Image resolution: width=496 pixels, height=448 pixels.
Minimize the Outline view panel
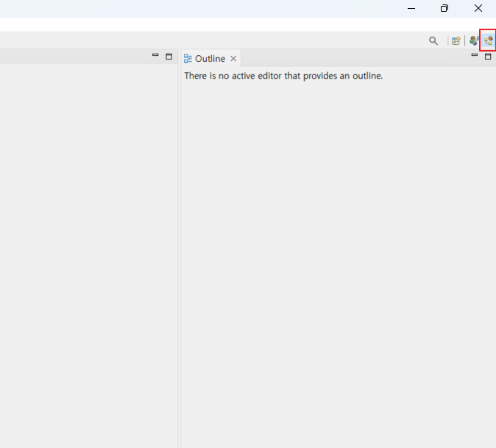pos(474,55)
